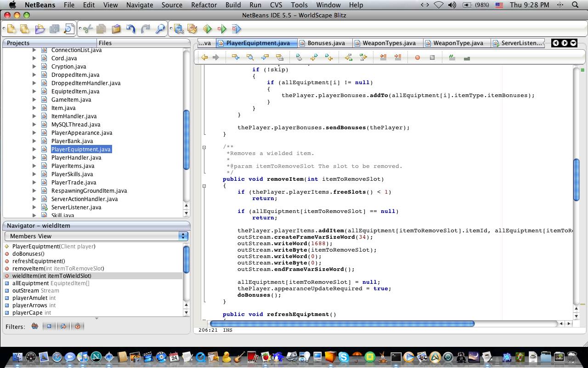Screen dimensions: 588x368
Task: Click the Cut scissors icon
Action: (87, 29)
